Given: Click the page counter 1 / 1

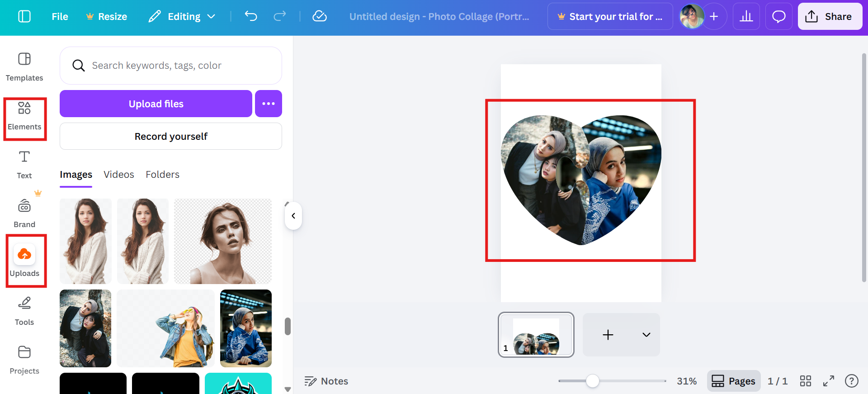Looking at the screenshot, I should pyautogui.click(x=778, y=381).
